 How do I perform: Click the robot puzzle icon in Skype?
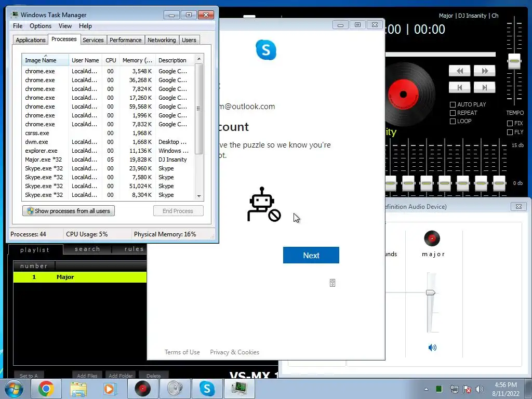tap(264, 205)
